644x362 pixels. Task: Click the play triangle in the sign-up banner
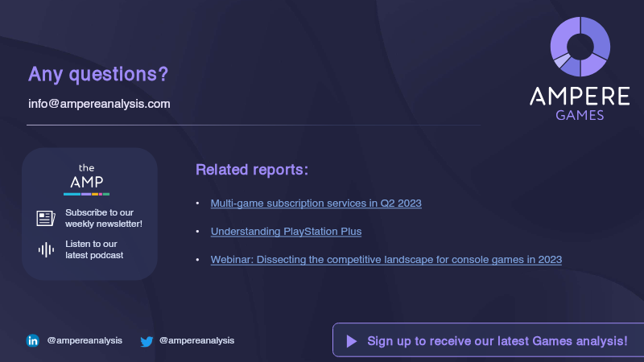[351, 341]
